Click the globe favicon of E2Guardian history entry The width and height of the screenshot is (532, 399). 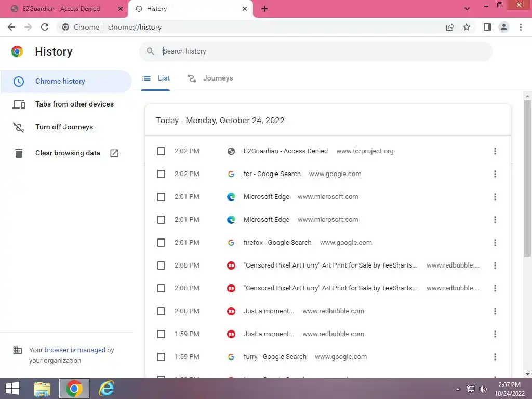(231, 151)
